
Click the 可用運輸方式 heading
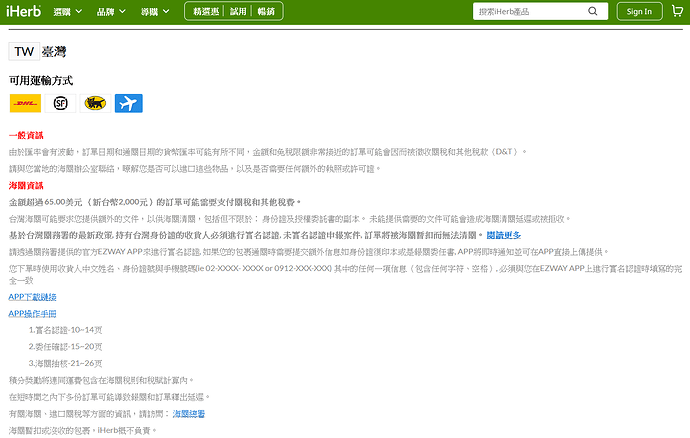[41, 81]
